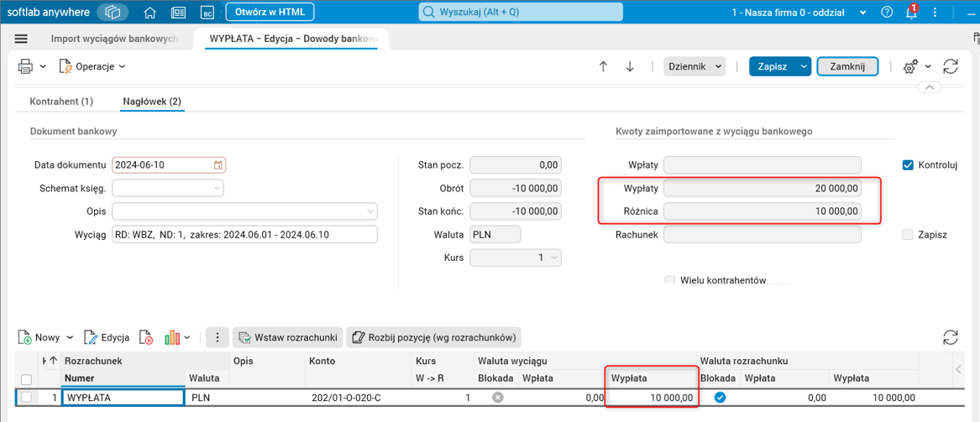Open the help question mark icon
This screenshot has height=422, width=980.
[887, 12]
